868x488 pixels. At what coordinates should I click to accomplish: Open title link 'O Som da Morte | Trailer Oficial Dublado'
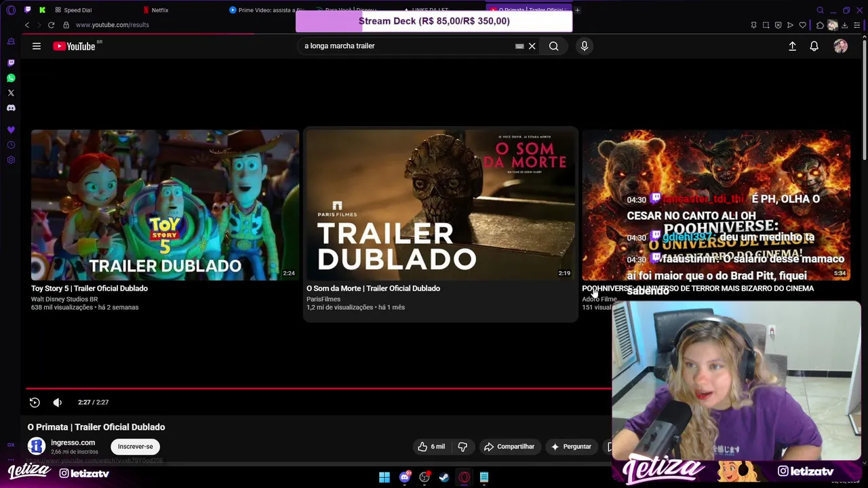373,288
